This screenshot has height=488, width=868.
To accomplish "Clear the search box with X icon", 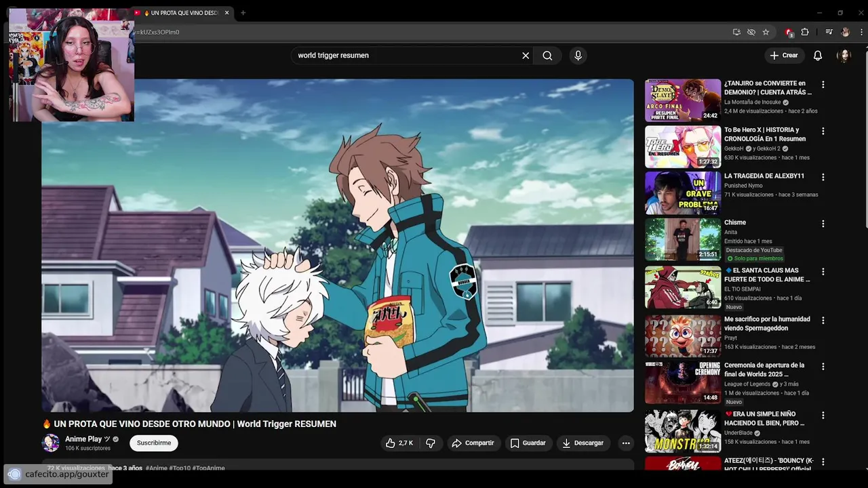I will pos(526,56).
